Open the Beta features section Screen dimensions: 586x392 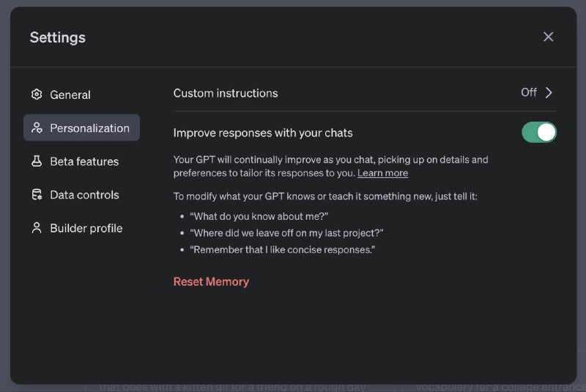(84, 161)
